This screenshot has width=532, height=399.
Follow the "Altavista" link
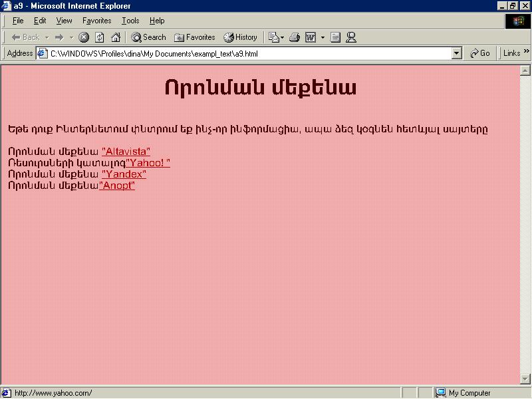pos(126,152)
